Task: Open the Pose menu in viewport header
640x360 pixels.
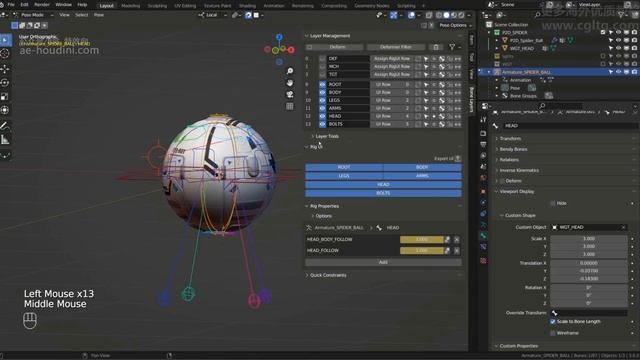Action: pos(99,15)
